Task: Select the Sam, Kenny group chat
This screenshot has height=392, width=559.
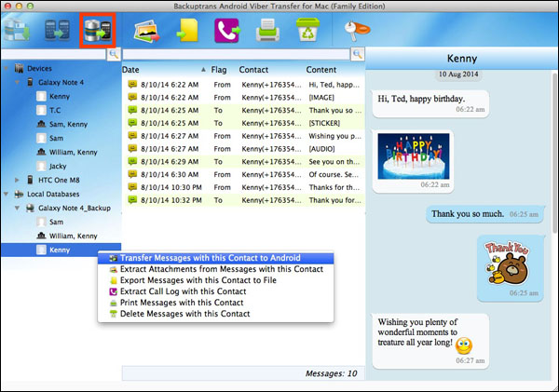Action: [68, 124]
